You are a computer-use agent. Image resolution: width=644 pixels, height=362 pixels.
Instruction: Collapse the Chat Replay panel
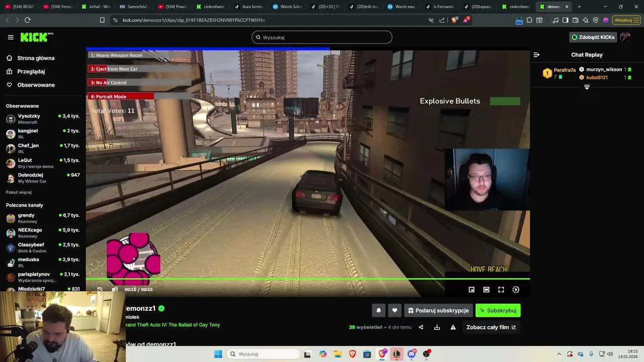point(536,55)
